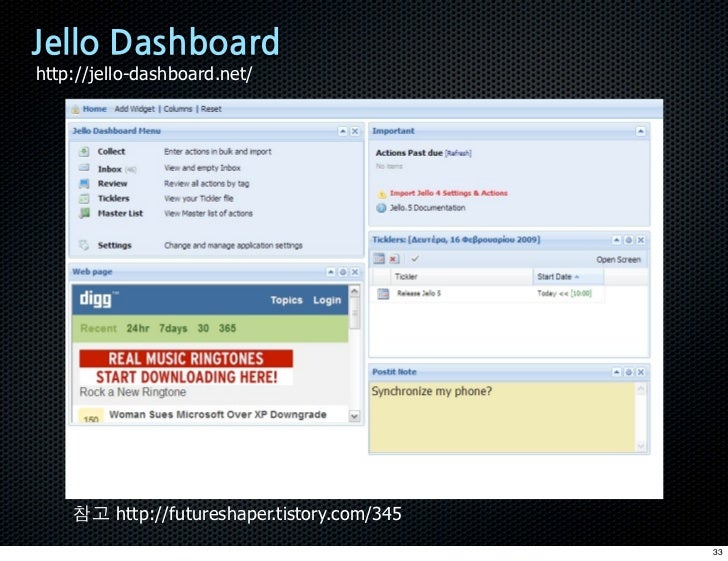Click the Today << [10:00] date cell
The width and height of the screenshot is (728, 561).
point(564,294)
